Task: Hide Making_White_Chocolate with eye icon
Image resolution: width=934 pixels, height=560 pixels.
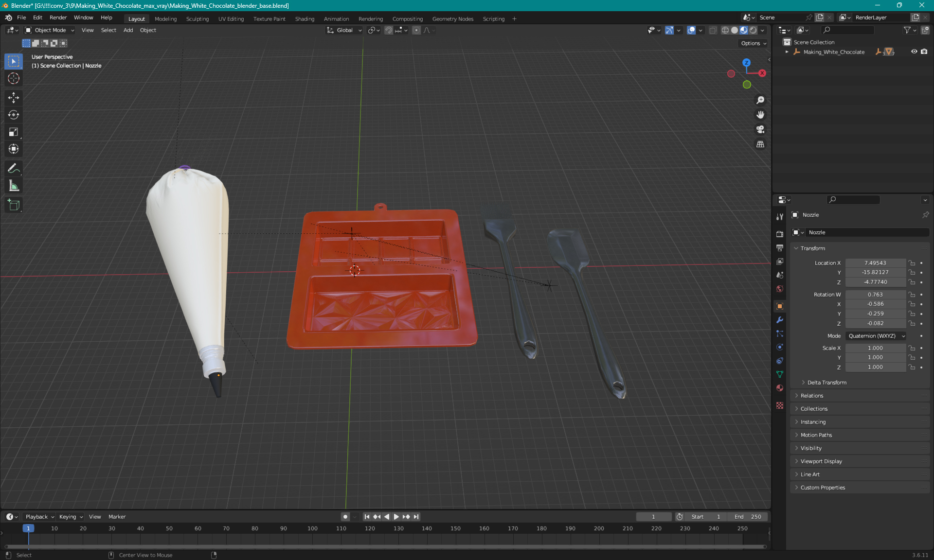Action: (914, 52)
